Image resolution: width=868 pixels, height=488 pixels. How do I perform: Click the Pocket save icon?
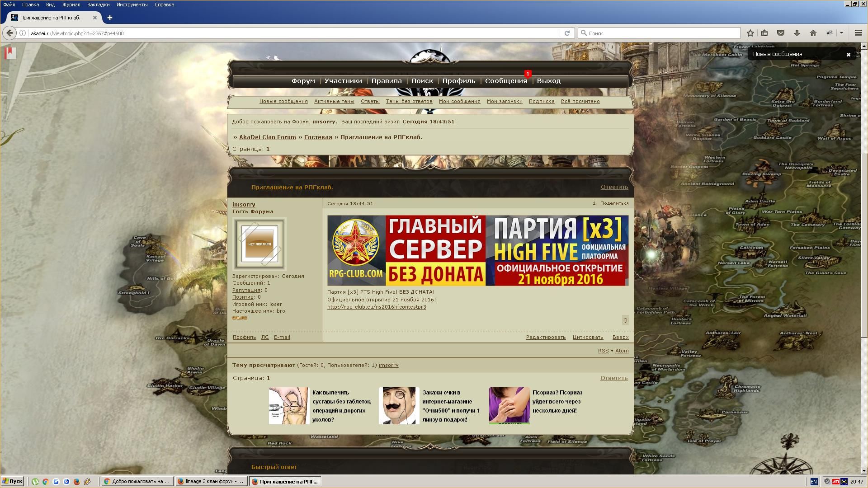point(780,33)
